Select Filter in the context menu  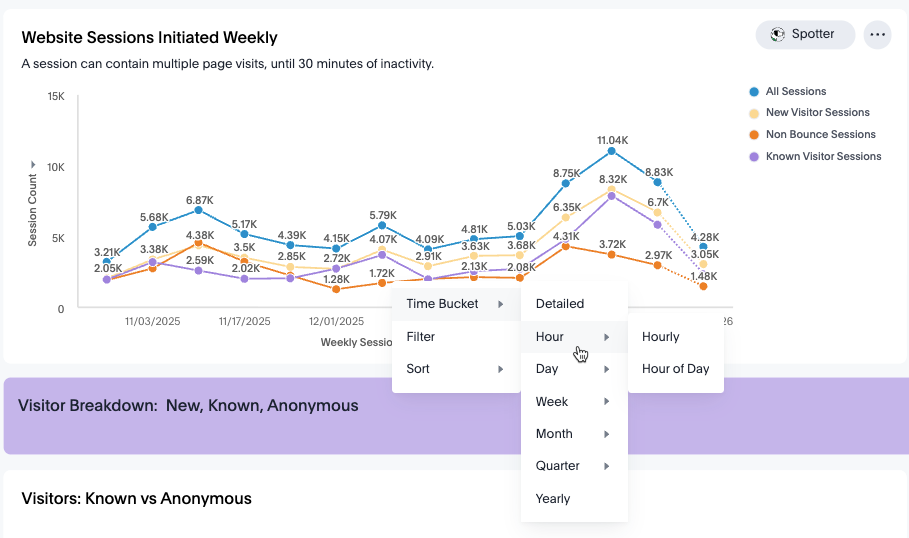tap(456, 337)
